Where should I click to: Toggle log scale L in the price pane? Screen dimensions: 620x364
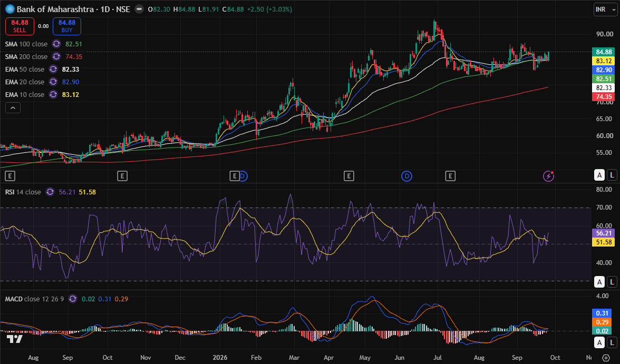click(x=612, y=175)
